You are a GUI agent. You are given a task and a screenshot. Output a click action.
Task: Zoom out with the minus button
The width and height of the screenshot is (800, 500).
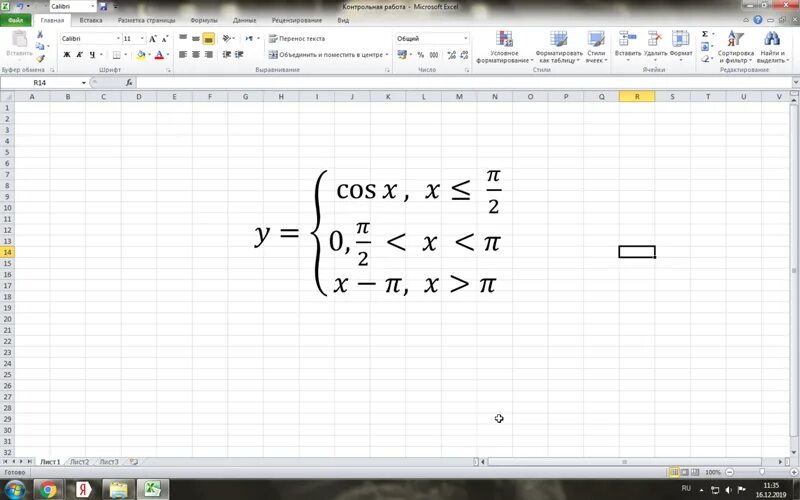[x=730, y=472]
